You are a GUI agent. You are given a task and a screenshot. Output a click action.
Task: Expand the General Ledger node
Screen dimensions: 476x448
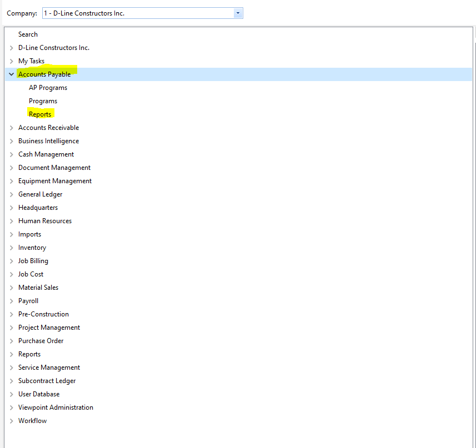pyautogui.click(x=12, y=194)
